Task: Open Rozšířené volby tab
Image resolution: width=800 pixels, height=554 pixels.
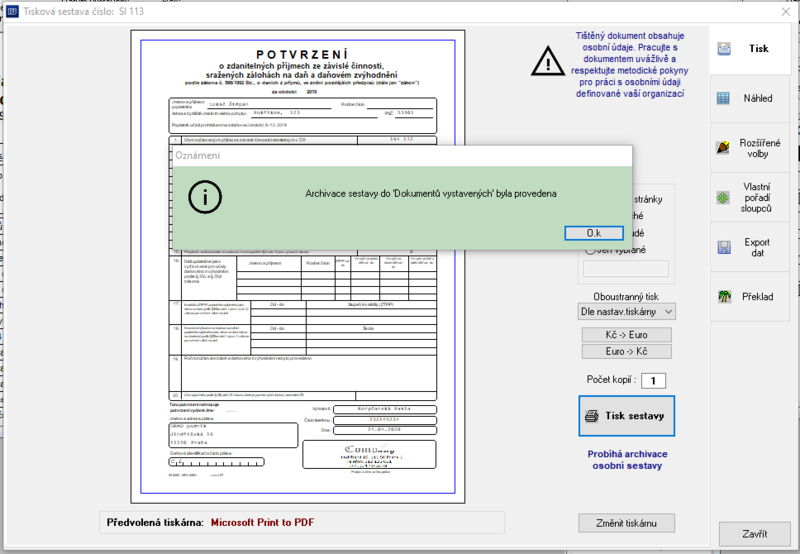Action: pos(750,148)
